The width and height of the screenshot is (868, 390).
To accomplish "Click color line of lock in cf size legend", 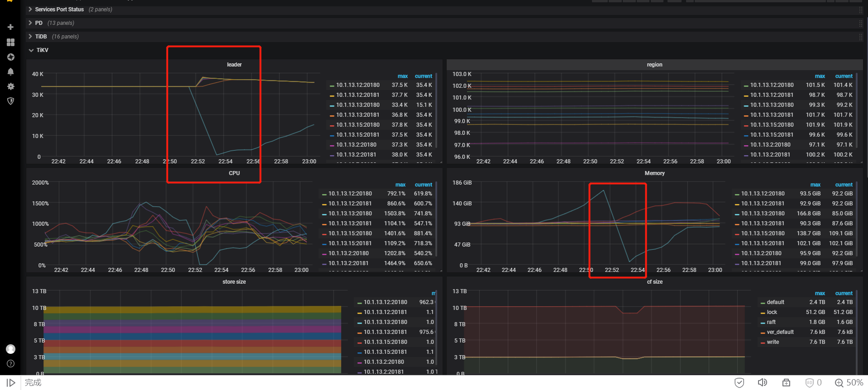I will coord(763,313).
